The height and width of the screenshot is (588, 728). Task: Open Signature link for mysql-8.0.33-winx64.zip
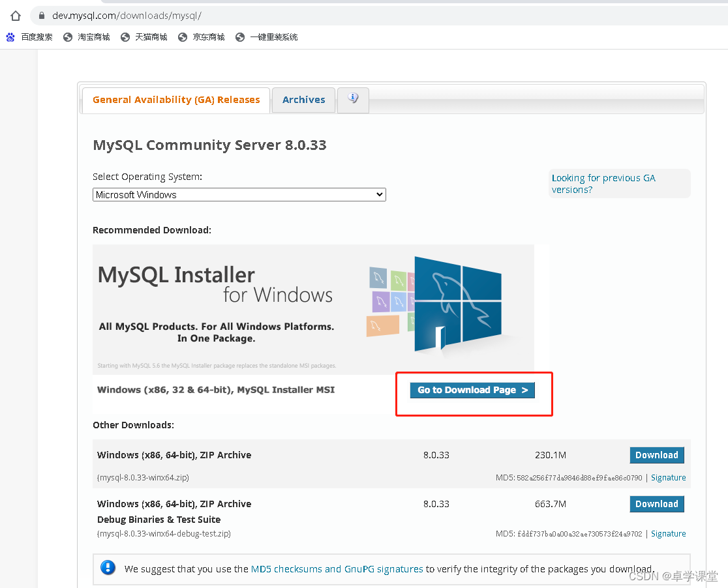668,478
